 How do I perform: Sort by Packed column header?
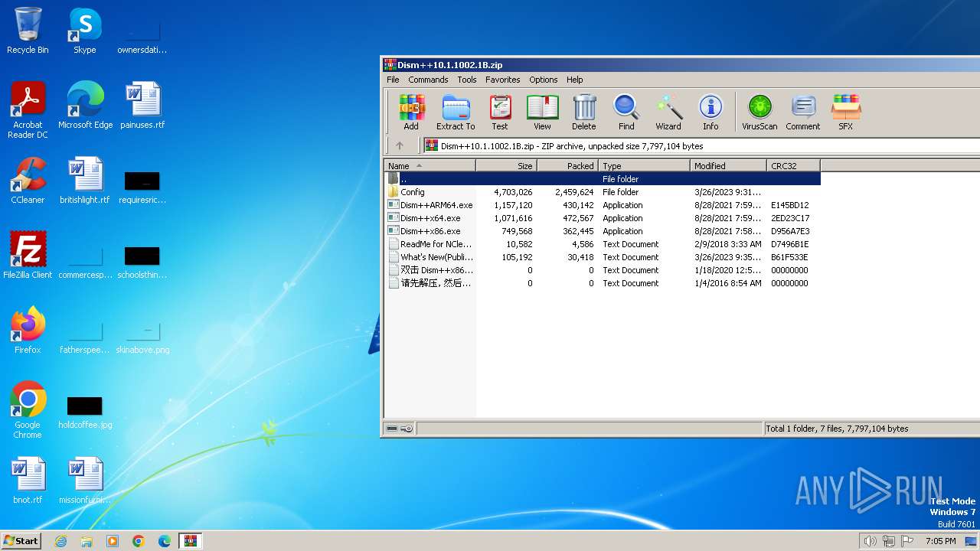coord(567,165)
